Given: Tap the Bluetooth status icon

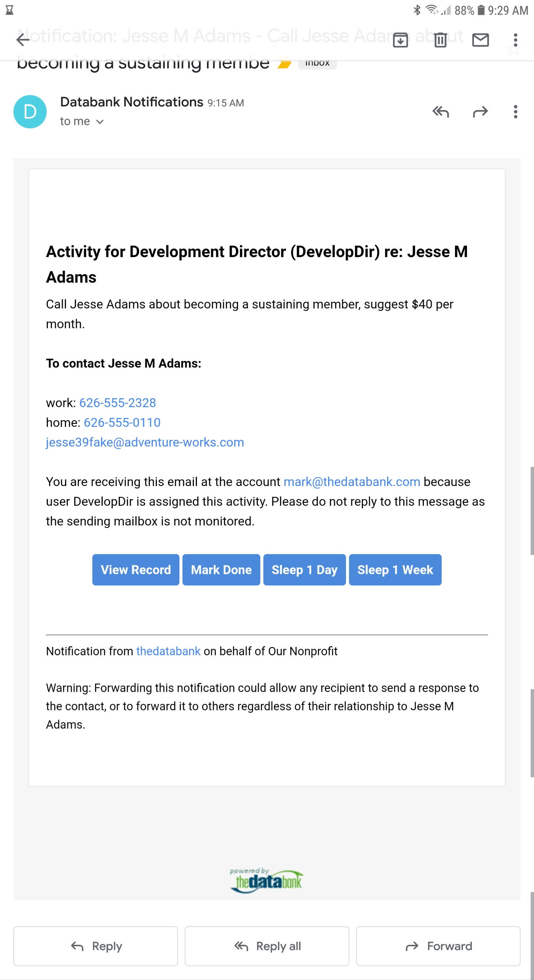Looking at the screenshot, I should point(417,10).
